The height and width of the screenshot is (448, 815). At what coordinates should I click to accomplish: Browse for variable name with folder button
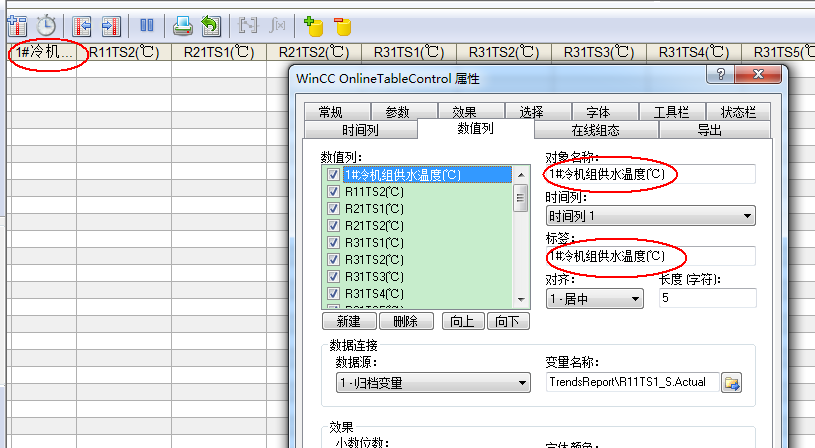tap(732, 382)
